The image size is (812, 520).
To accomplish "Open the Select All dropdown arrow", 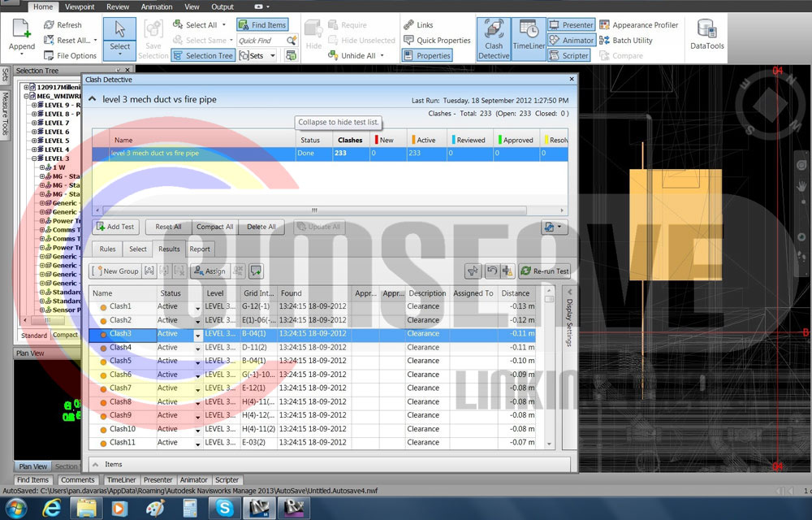I will click(x=224, y=25).
